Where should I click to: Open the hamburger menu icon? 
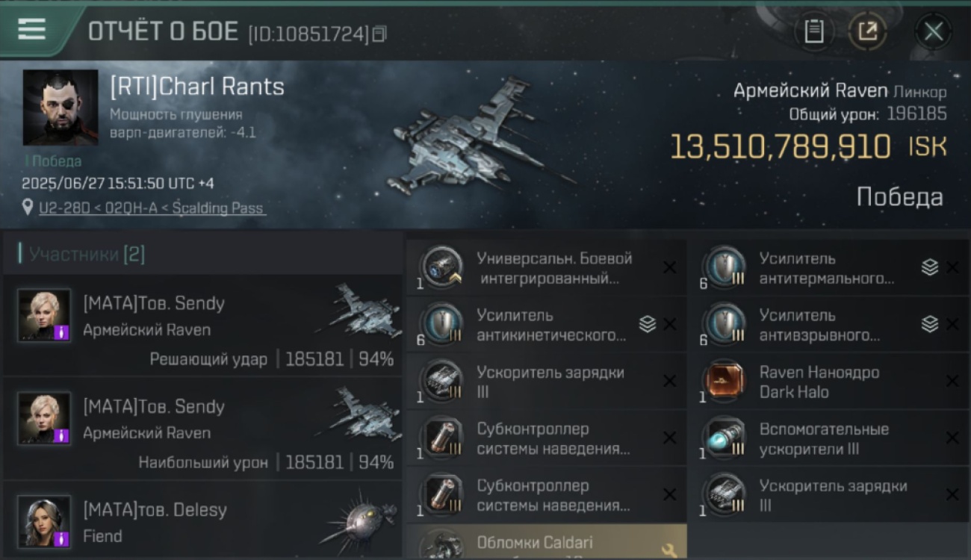point(32,30)
